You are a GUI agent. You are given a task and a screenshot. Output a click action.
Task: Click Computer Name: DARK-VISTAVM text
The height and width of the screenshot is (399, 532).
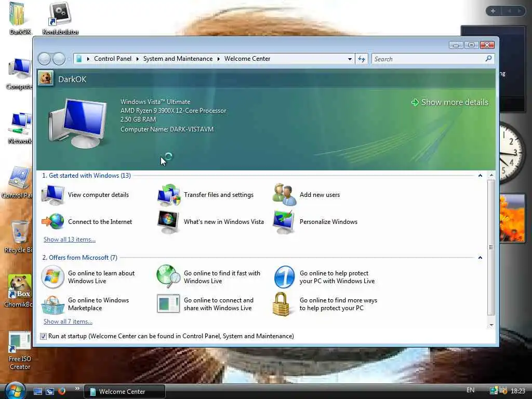tap(167, 129)
